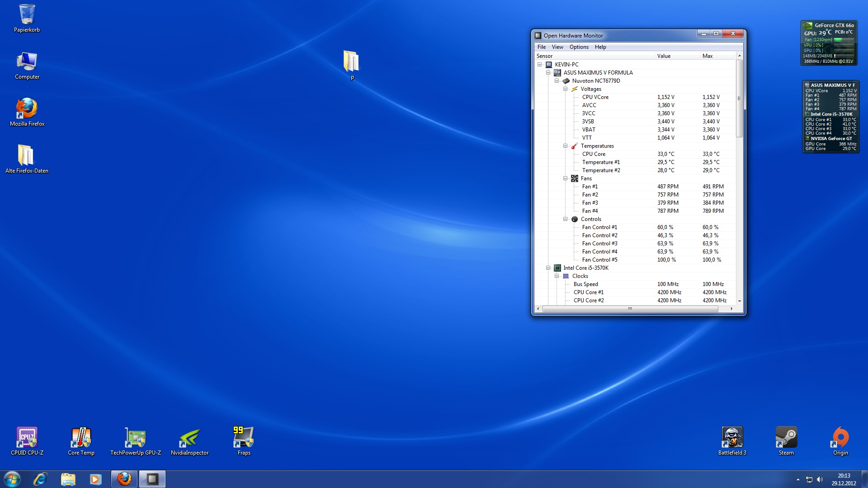Collapse the Fans sensor group
Viewport: 868px width, 488px height.
(x=565, y=178)
